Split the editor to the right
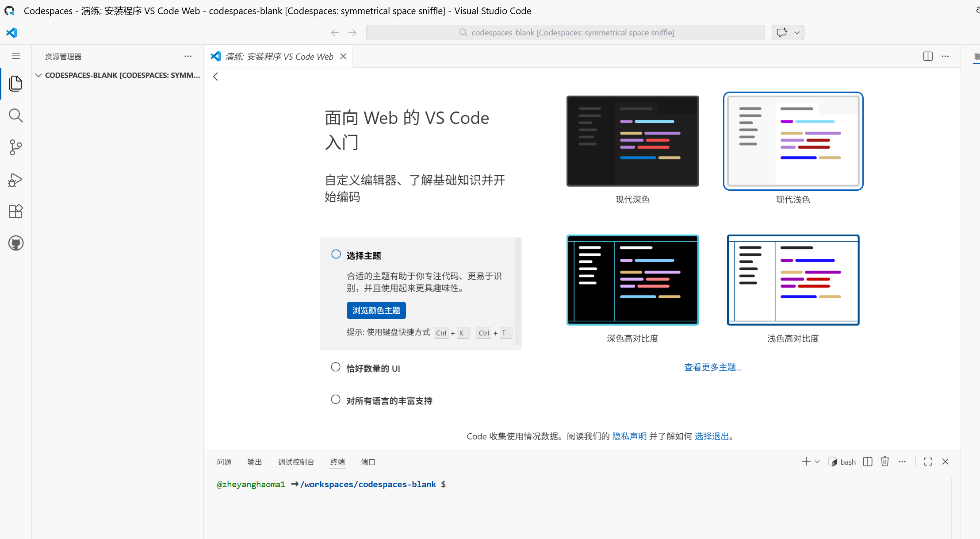 928,56
